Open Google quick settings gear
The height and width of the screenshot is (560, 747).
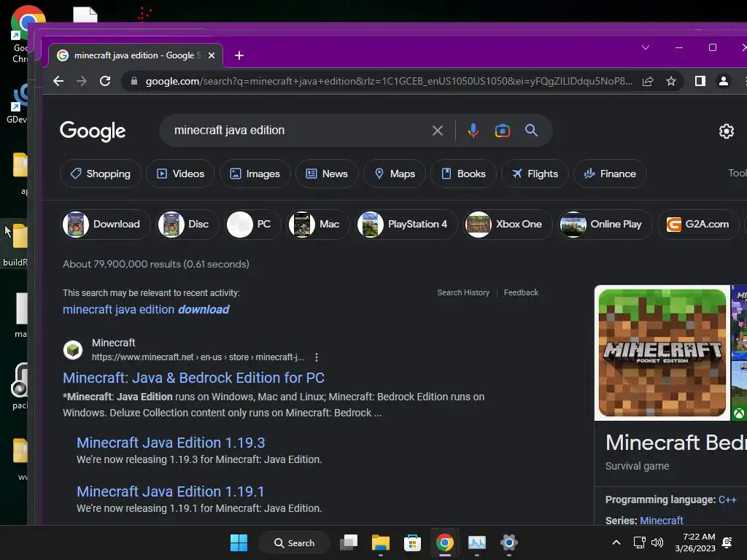(726, 131)
